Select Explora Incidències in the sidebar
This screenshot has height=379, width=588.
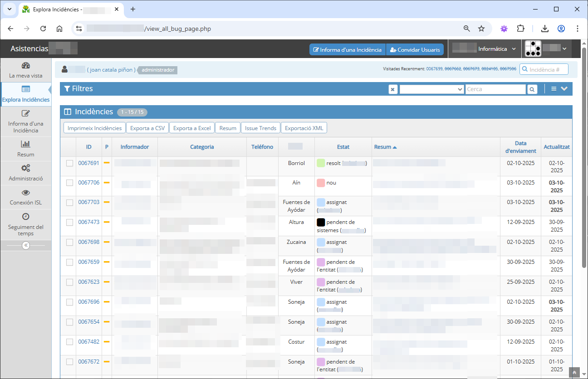point(26,94)
